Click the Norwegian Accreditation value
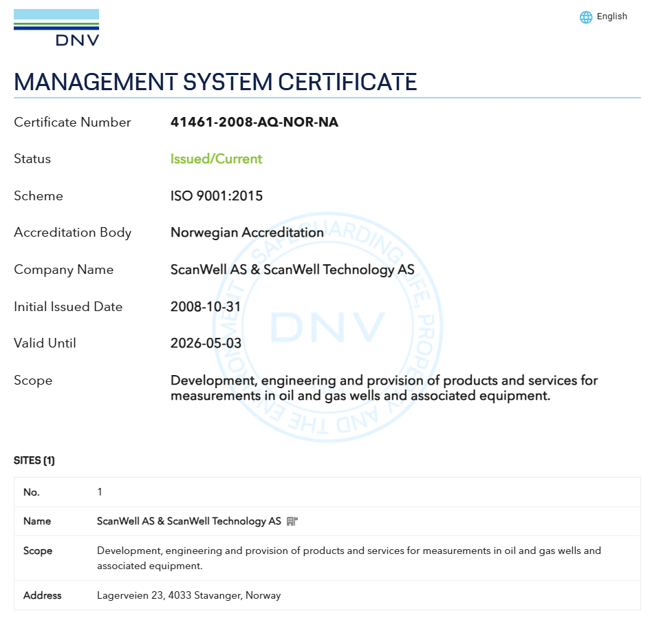Screen dimensions: 672x618 246,233
